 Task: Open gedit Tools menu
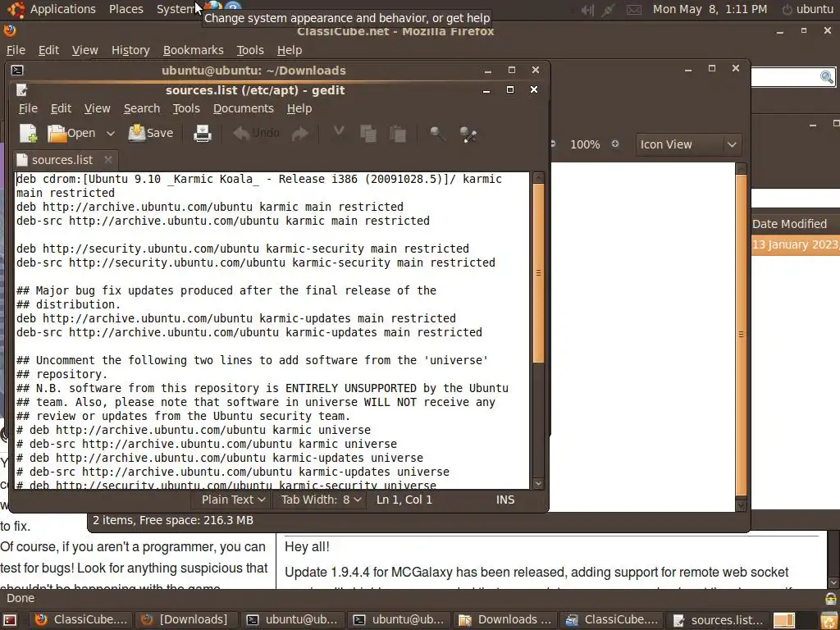186,108
